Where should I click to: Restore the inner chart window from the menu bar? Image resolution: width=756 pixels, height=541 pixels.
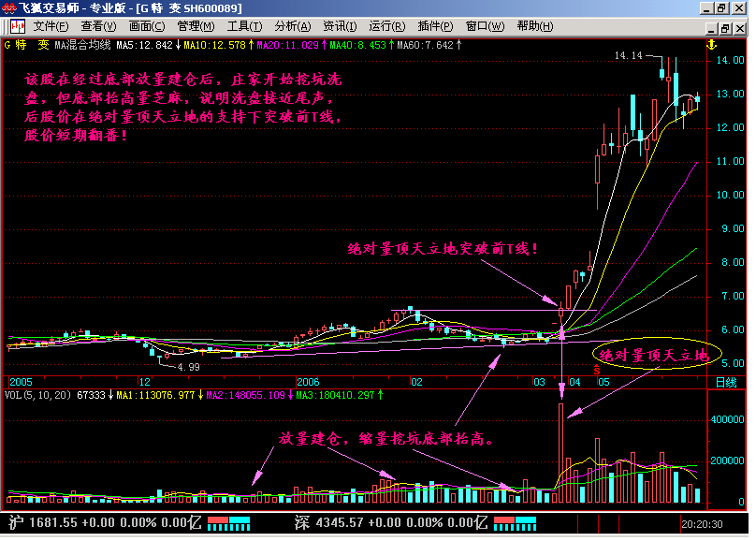click(x=722, y=25)
